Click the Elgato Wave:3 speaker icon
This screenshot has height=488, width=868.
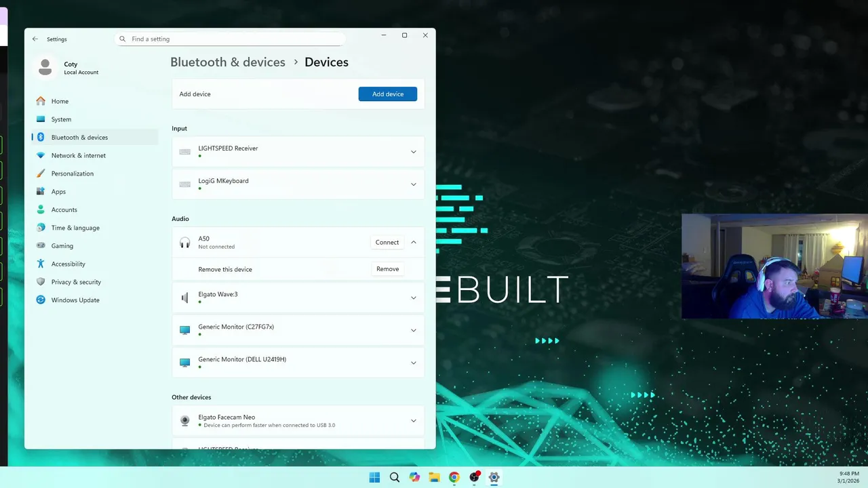tap(184, 298)
